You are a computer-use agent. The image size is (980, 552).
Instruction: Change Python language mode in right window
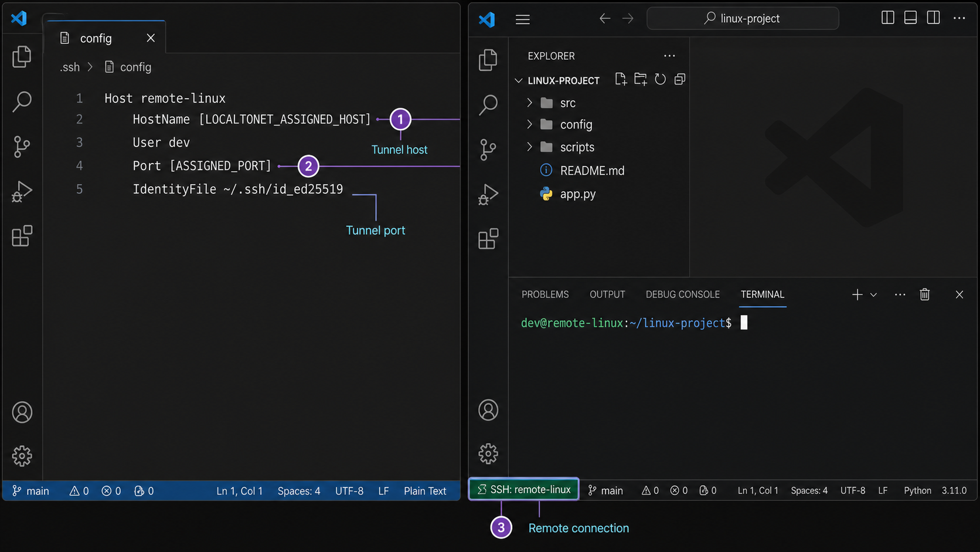tap(917, 490)
